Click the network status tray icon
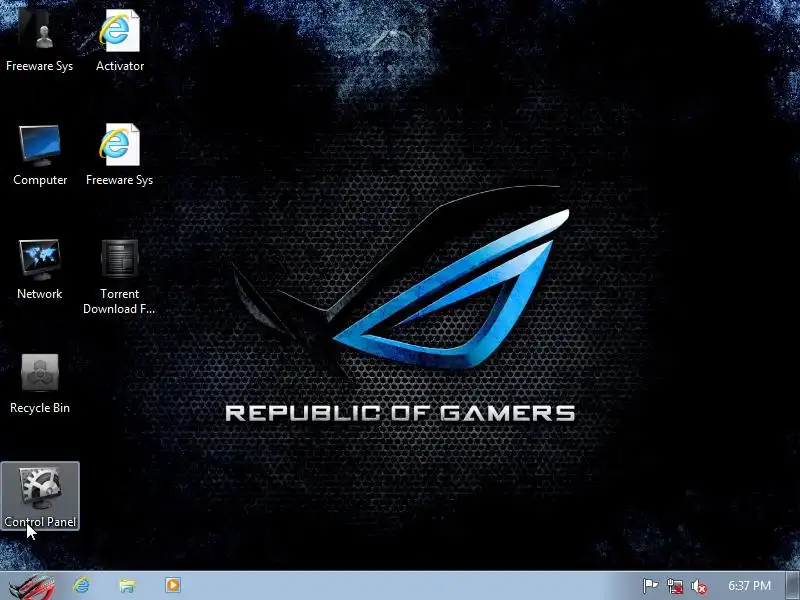Viewport: 800px width, 600px height. [x=674, y=586]
